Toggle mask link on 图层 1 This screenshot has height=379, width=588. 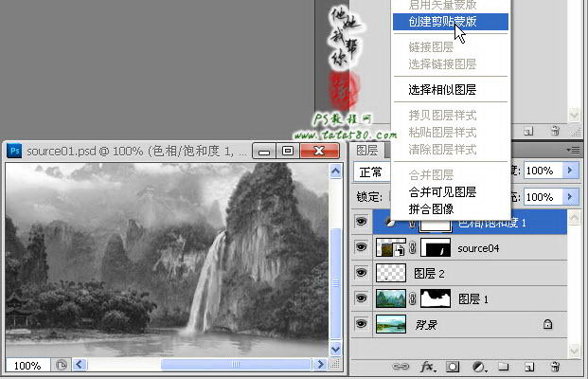click(413, 298)
